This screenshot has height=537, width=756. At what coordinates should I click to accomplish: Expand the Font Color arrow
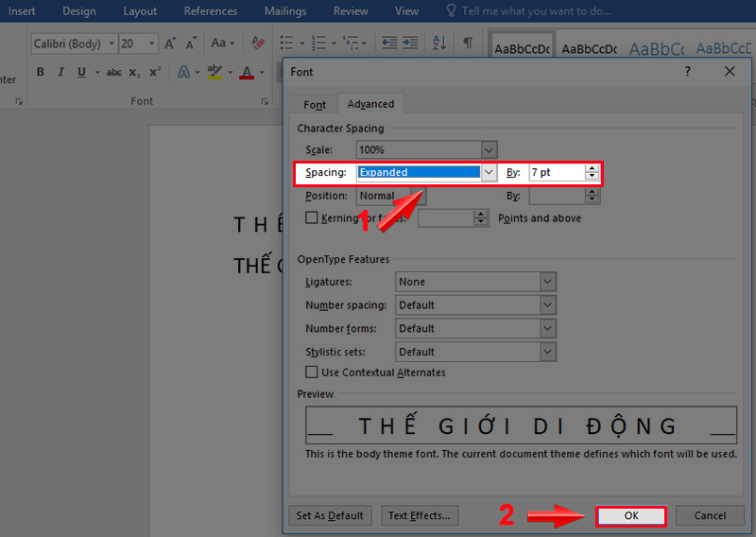[x=262, y=73]
